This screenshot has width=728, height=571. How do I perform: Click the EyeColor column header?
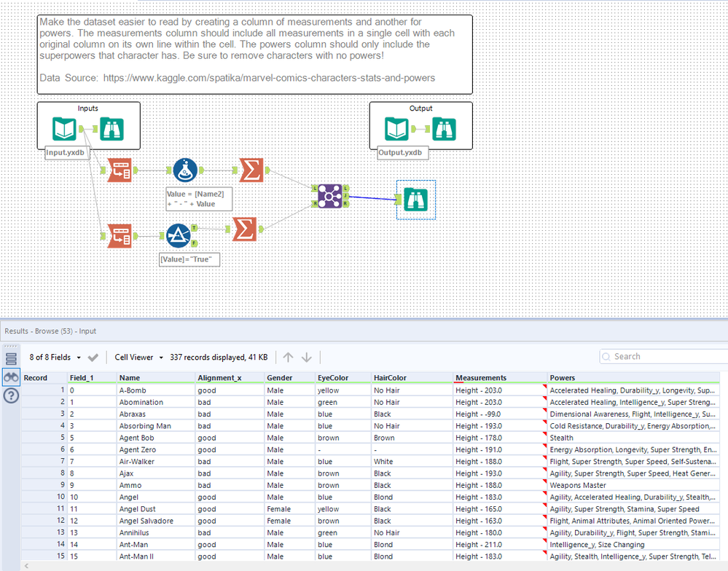(x=343, y=377)
